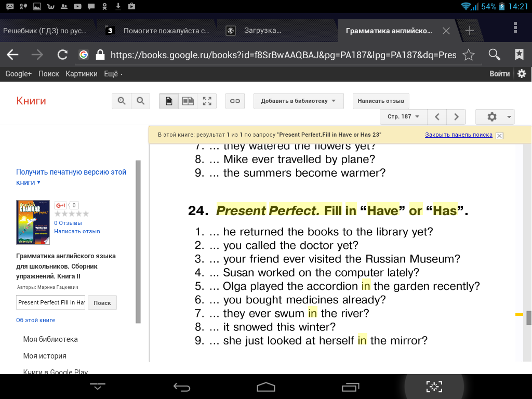The width and height of the screenshot is (532, 399).
Task: Open the 'Стр. 187' page dropdown
Action: (x=403, y=117)
